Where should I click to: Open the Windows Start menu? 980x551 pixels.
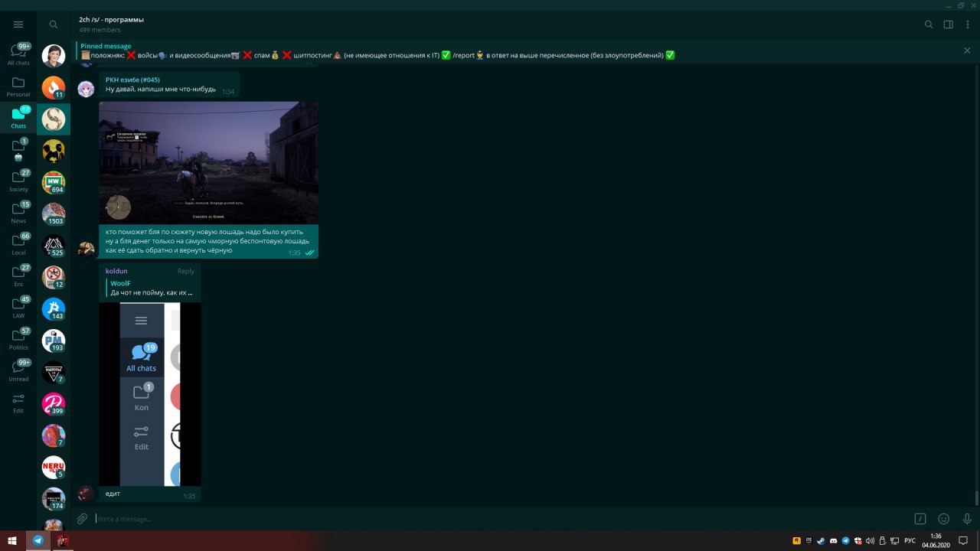11,540
